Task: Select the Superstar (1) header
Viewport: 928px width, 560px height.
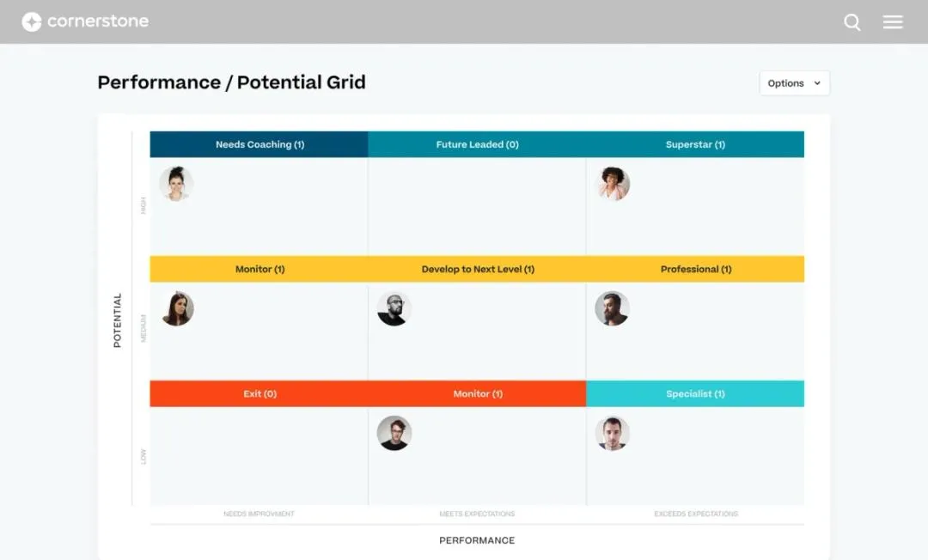Action: point(695,144)
